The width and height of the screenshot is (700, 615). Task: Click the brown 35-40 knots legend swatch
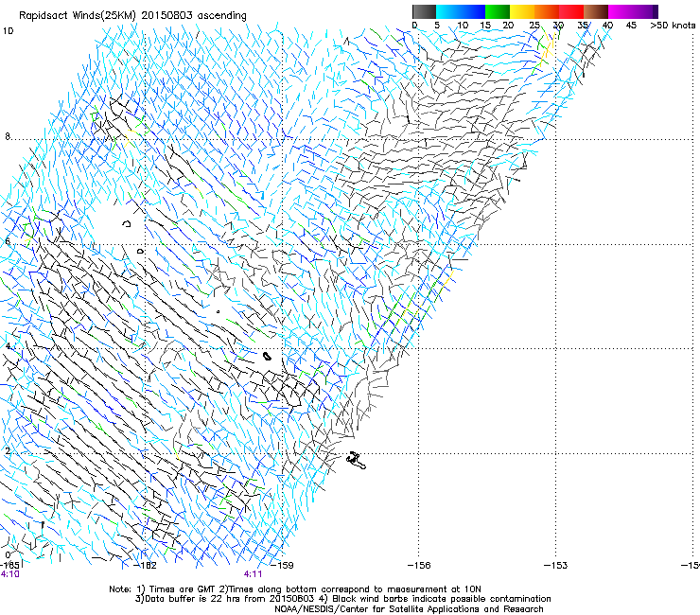596,11
